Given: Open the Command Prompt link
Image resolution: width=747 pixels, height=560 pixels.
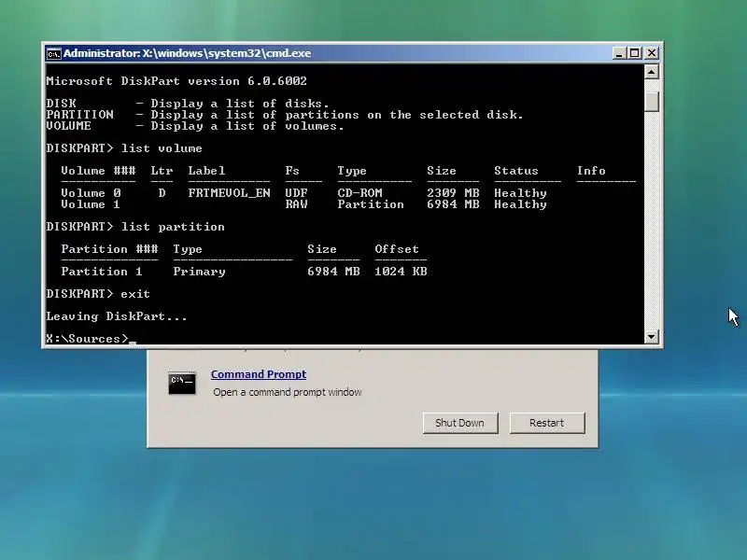Looking at the screenshot, I should 259,374.
